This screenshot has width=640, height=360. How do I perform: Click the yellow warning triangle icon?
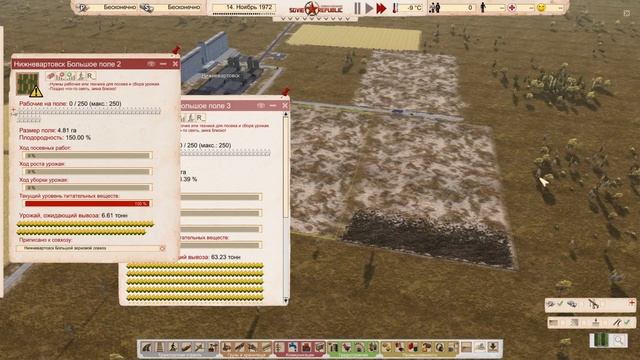click(x=36, y=91)
